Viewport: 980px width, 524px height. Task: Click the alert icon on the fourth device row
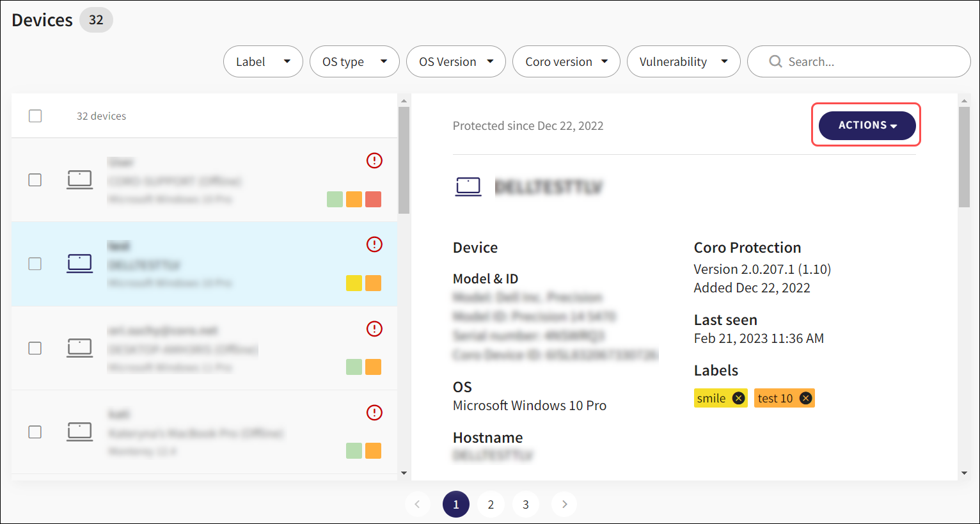tap(374, 413)
